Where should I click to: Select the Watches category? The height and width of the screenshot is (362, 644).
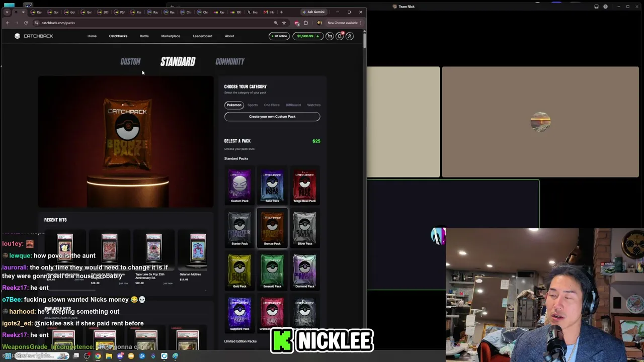click(x=314, y=105)
